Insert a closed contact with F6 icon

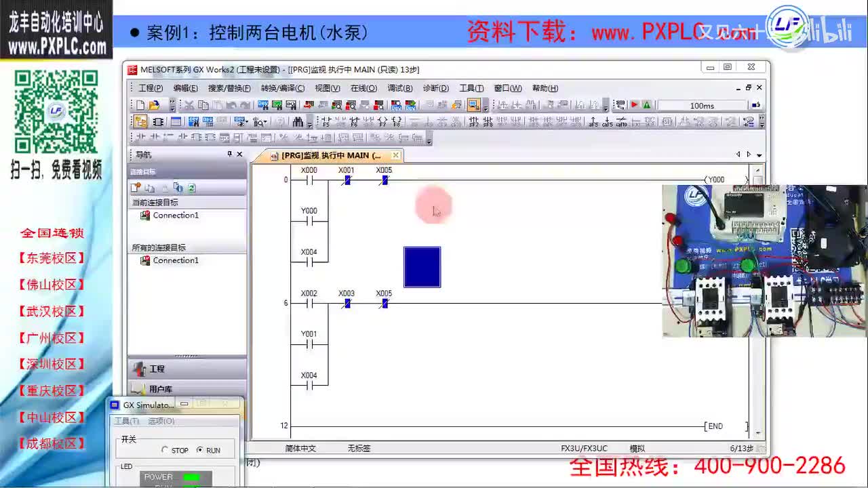(354, 122)
